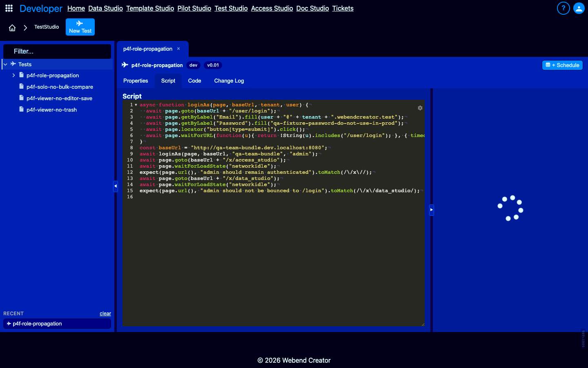Open the user account avatar icon
588x368 pixels.
[579, 8]
